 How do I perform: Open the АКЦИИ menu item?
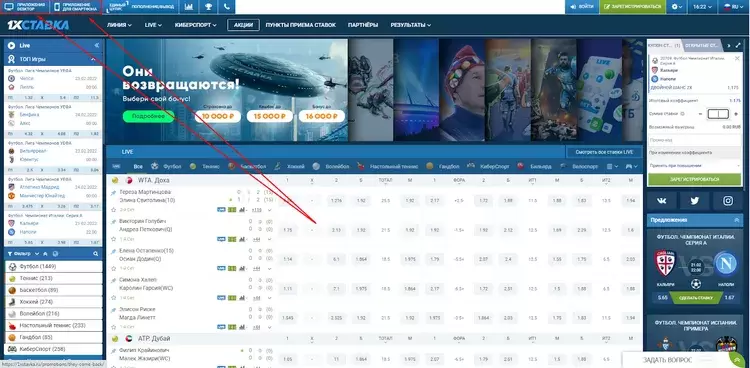pos(243,25)
